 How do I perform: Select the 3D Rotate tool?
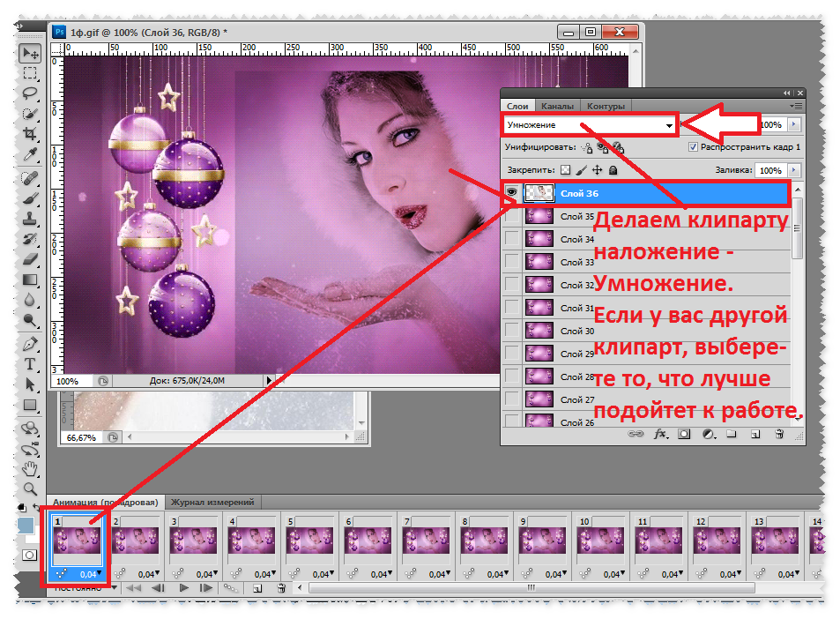30,428
